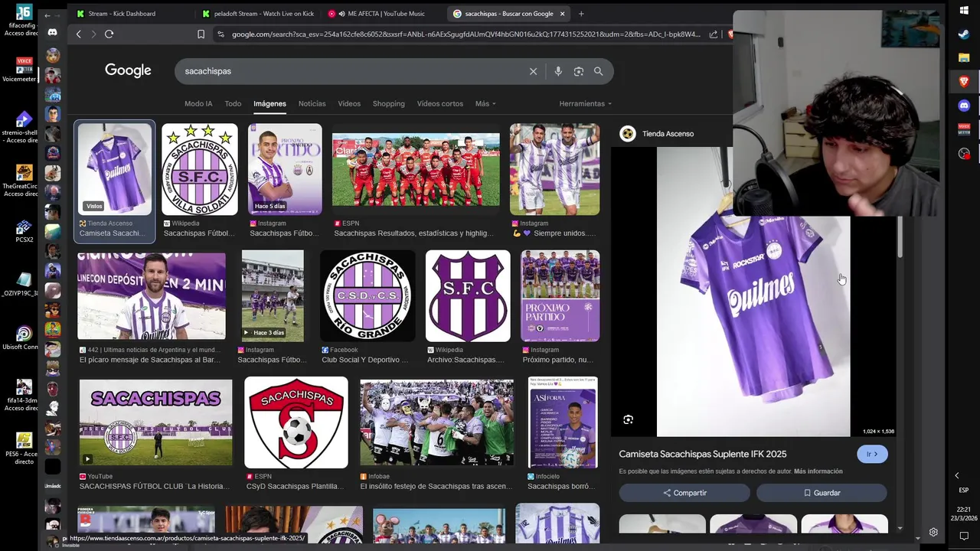This screenshot has width=980, height=551.
Task: Expand the Más dropdown
Action: 485,103
